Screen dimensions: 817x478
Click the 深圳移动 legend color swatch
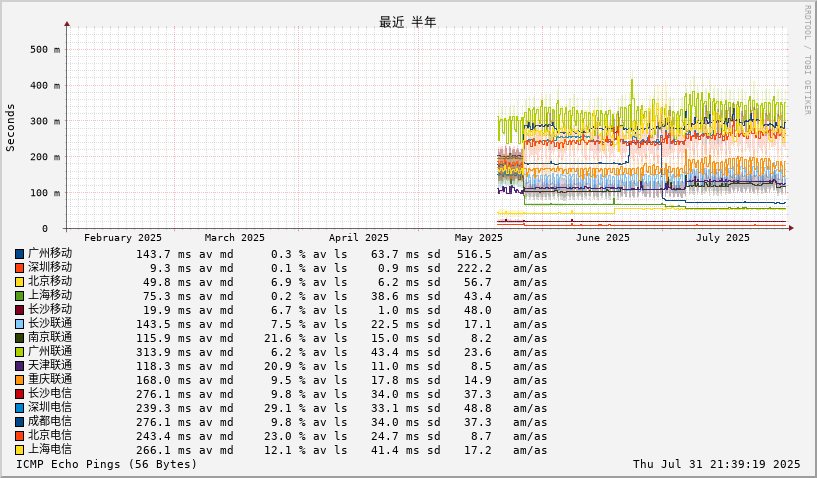pos(19,268)
